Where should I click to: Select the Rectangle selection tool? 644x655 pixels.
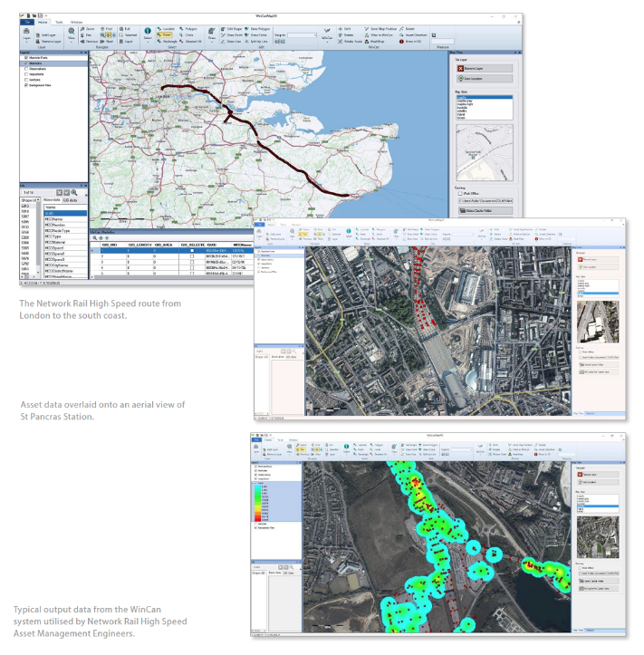pyautogui.click(x=167, y=41)
